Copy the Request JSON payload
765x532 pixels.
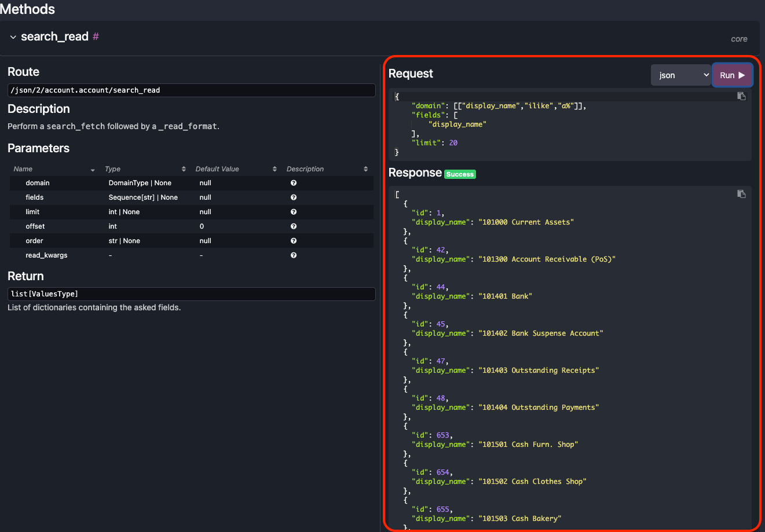pyautogui.click(x=741, y=96)
